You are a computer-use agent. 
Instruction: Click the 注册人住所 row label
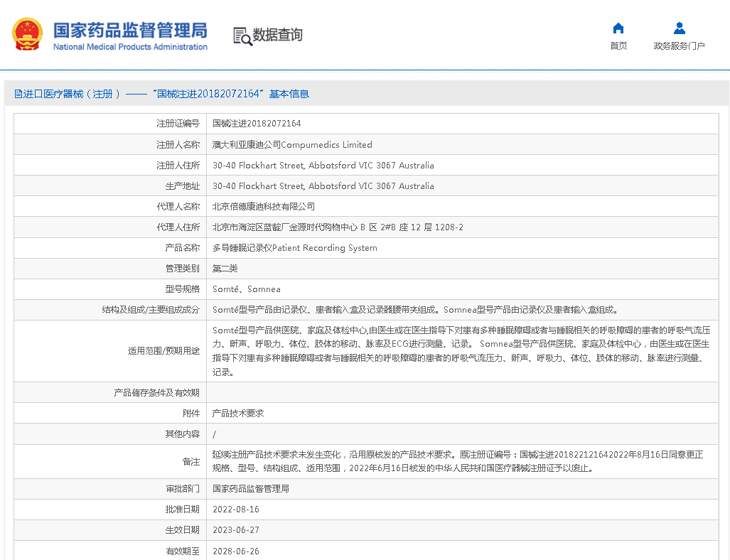point(178,166)
